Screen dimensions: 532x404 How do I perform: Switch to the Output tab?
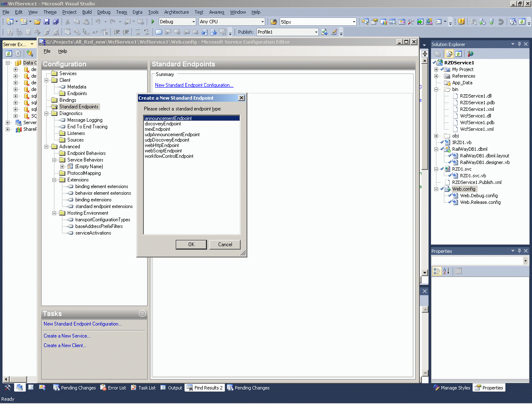pos(171,388)
